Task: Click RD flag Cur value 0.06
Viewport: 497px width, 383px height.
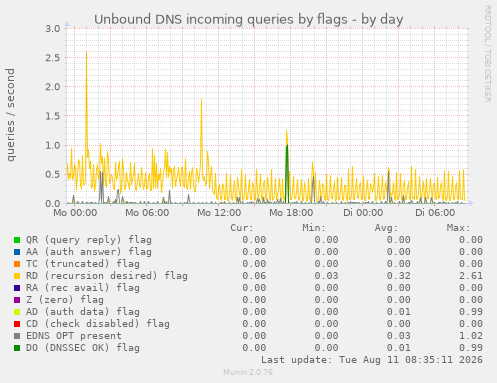Action: (x=254, y=276)
